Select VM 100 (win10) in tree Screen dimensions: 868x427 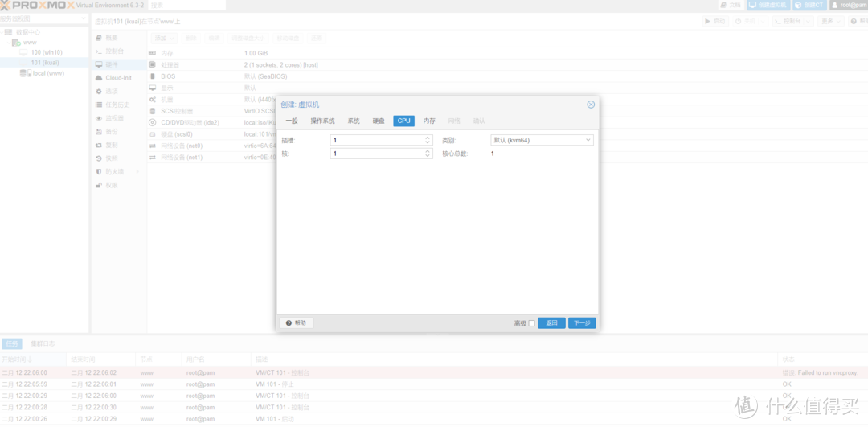46,52
